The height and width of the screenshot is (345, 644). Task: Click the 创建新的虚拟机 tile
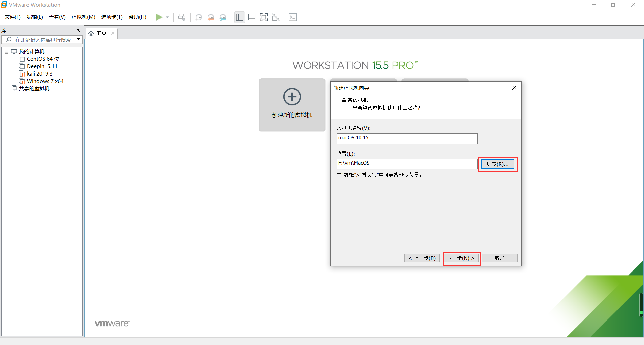(292, 105)
